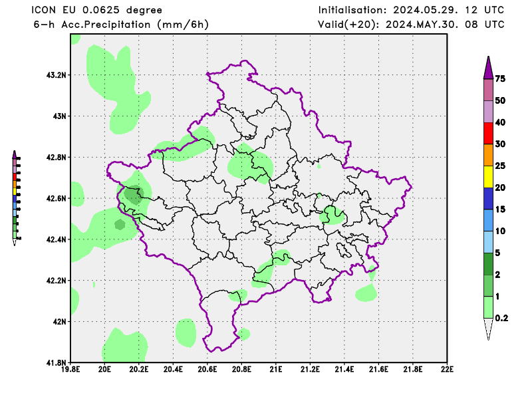Click 'Valid(+20): 2024.MAY.30. 08 UTC' text
The width and height of the screenshot is (532, 411).
tap(411, 25)
